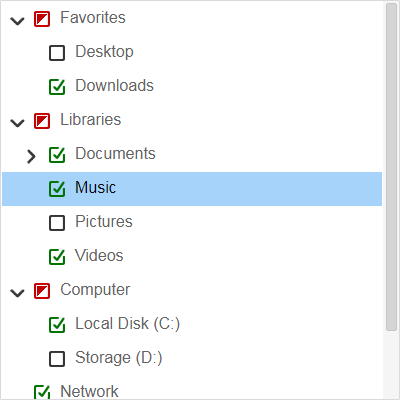
Task: Check the Storage (D:) checkbox
Action: point(57,359)
